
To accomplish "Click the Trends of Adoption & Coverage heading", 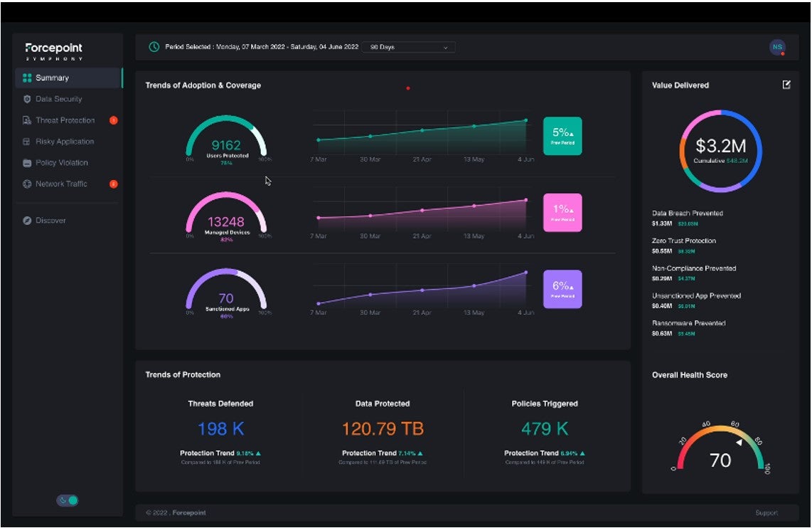I will (x=203, y=85).
